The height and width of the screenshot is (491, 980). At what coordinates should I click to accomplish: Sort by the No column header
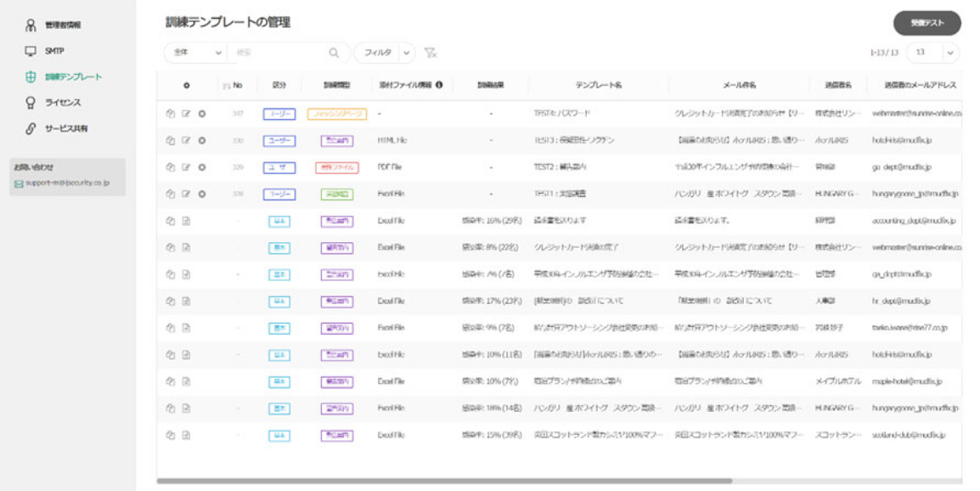(234, 86)
